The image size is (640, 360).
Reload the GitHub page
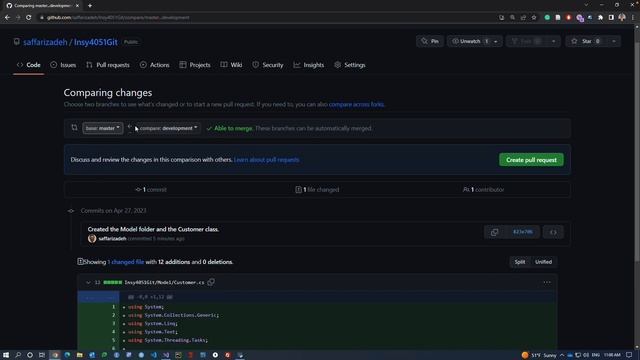(29, 18)
